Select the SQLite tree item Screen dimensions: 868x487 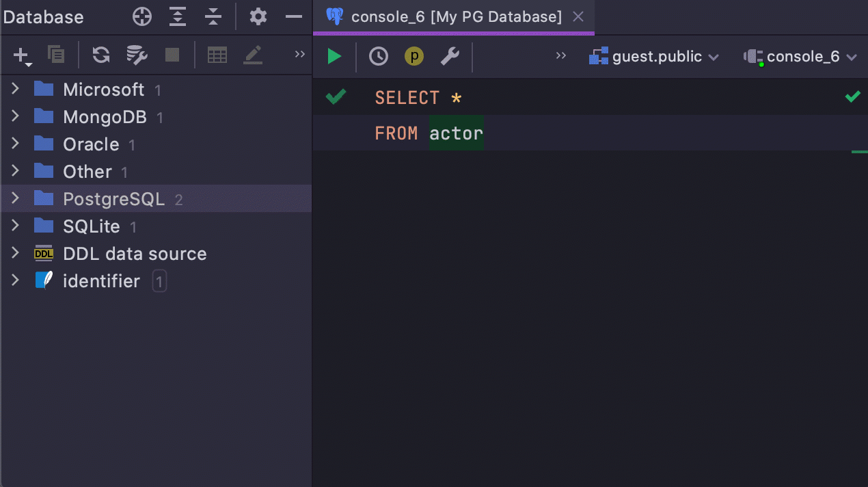tap(156, 226)
